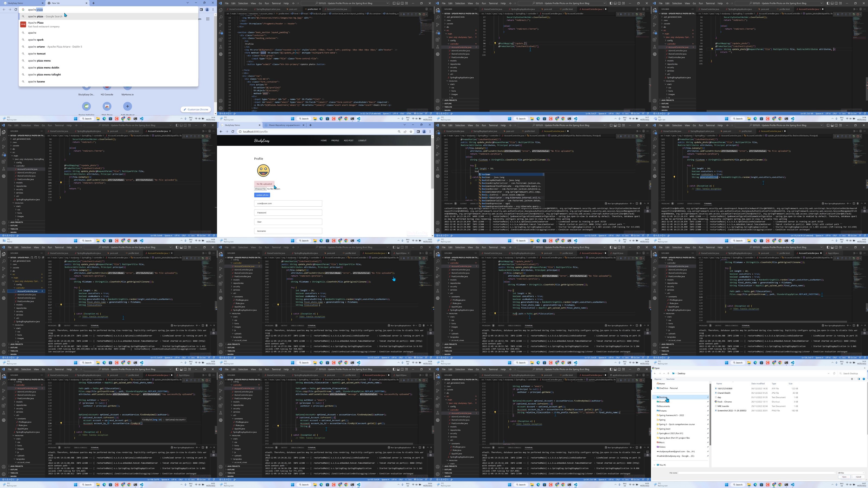Click the StudyEasy logo in the site header
The width and height of the screenshot is (868, 488).
click(x=262, y=141)
